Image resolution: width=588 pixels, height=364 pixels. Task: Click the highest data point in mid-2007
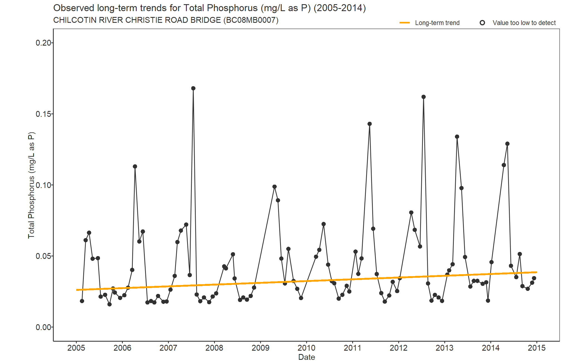click(x=193, y=88)
